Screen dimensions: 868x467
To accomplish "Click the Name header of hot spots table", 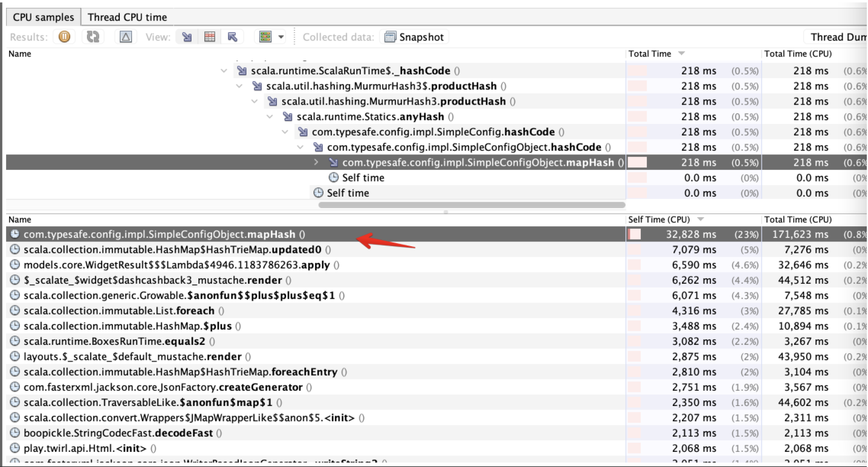I will point(316,220).
